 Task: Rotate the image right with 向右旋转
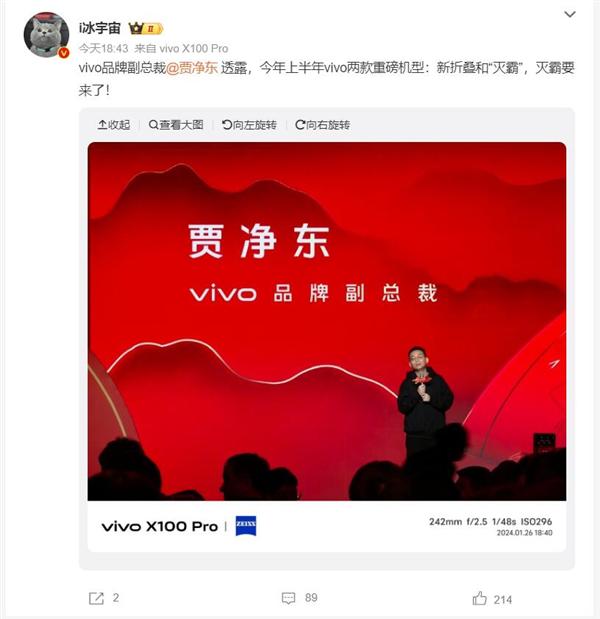[x=322, y=125]
